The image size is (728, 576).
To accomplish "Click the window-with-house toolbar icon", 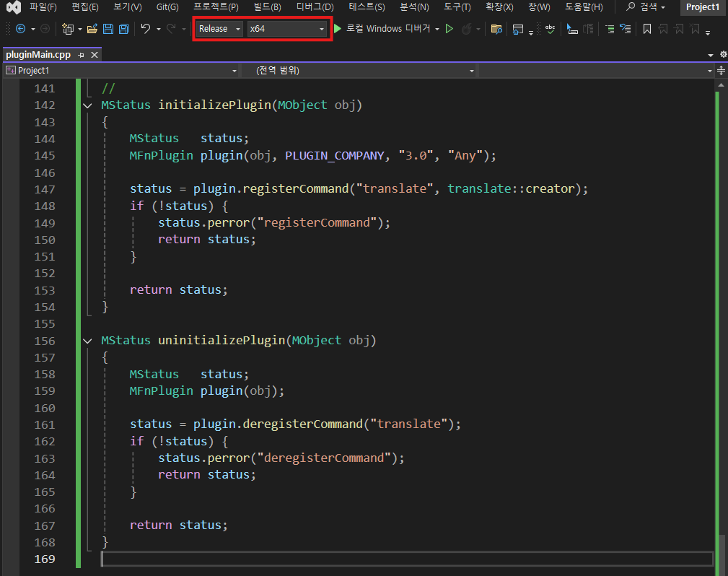I will [x=517, y=30].
